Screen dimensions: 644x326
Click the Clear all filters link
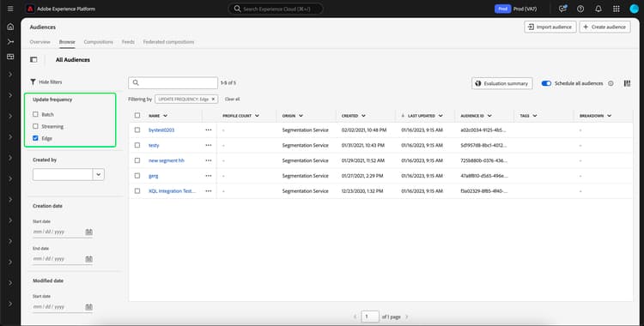(x=232, y=100)
